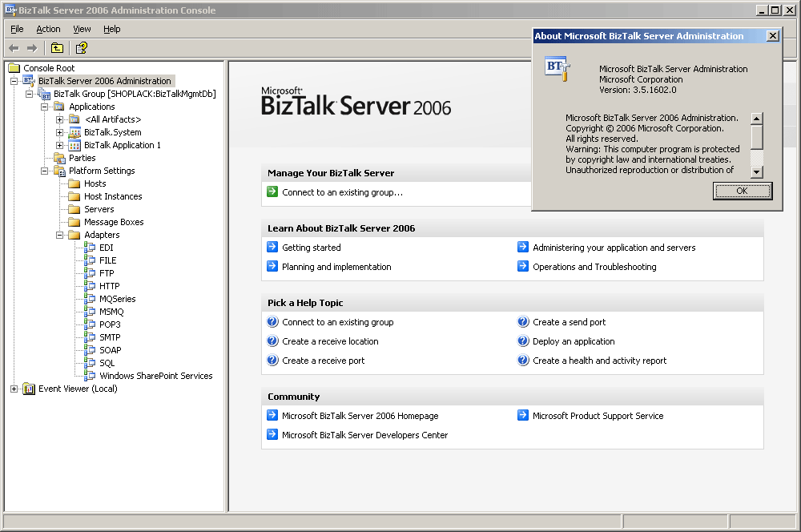The image size is (801, 532).
Task: Open Create a send port help topic
Action: (x=569, y=322)
